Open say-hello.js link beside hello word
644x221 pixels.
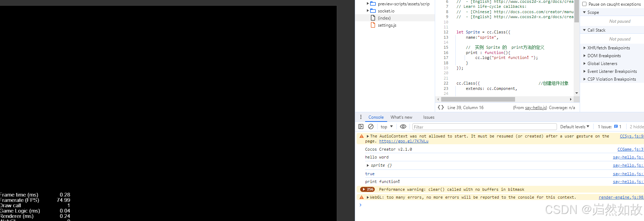(x=628, y=157)
